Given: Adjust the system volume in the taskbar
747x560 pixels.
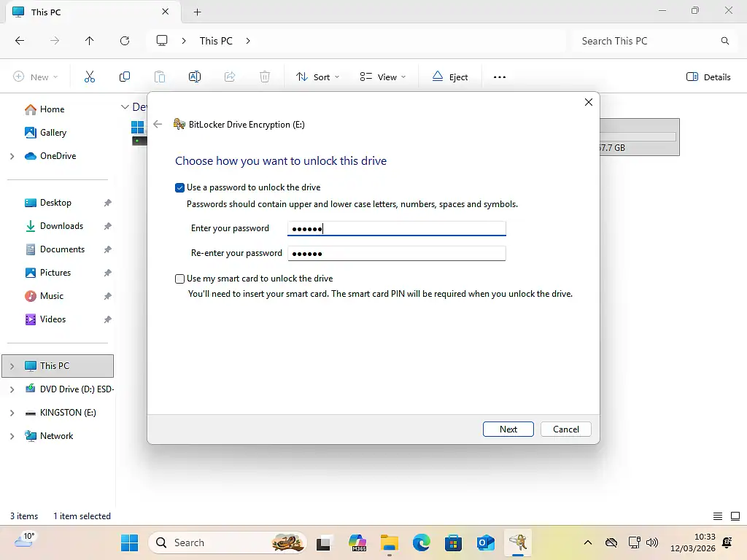Looking at the screenshot, I should coord(652,542).
